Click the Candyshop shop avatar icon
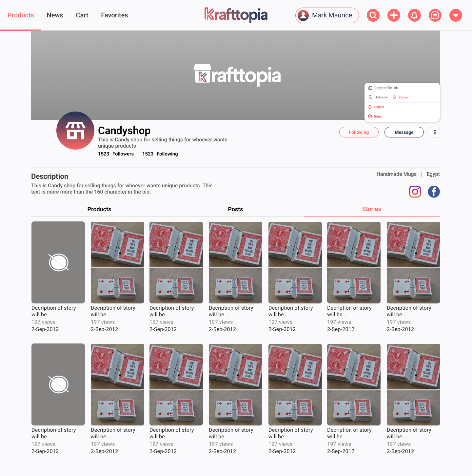 [x=75, y=131]
